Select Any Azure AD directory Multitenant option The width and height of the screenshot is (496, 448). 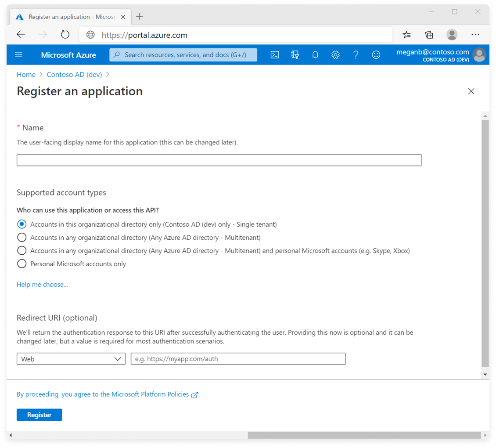click(22, 238)
